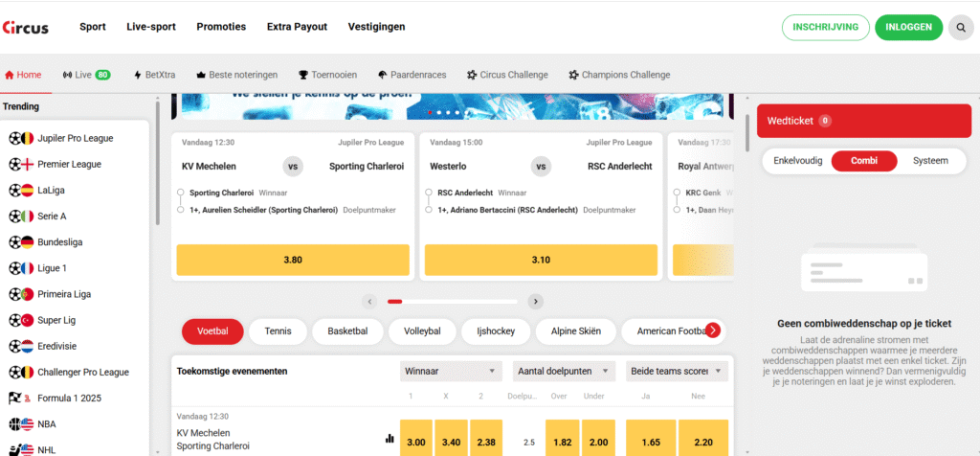Click the Champions Challenge gear icon
This screenshot has width=980, height=456.
[x=574, y=75]
